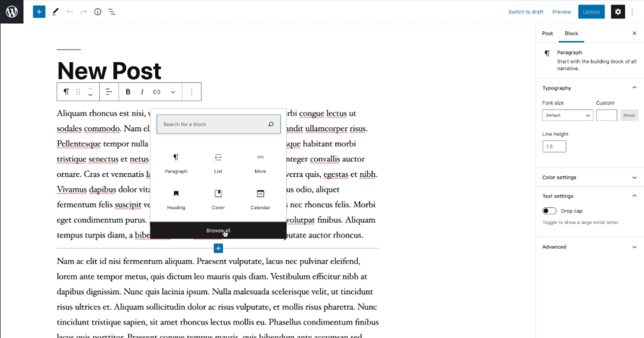Select the Tools pencil icon
The width and height of the screenshot is (644, 338).
[x=55, y=11]
